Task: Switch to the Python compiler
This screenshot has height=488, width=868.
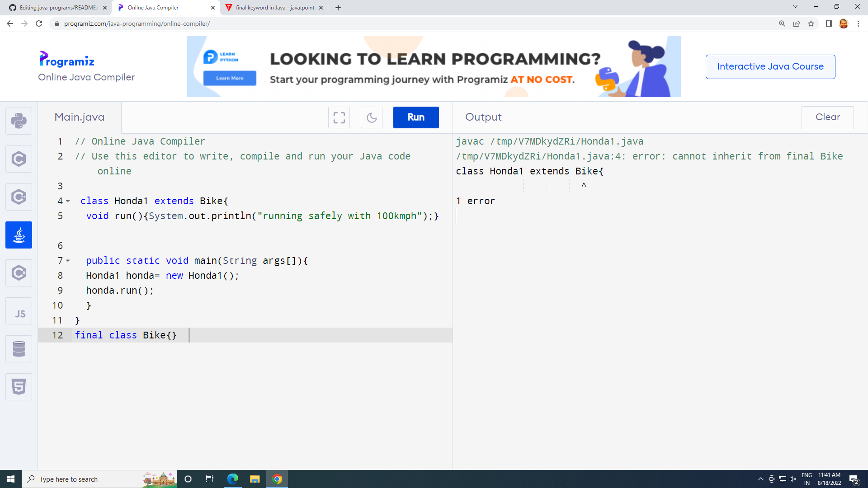Action: tap(19, 121)
